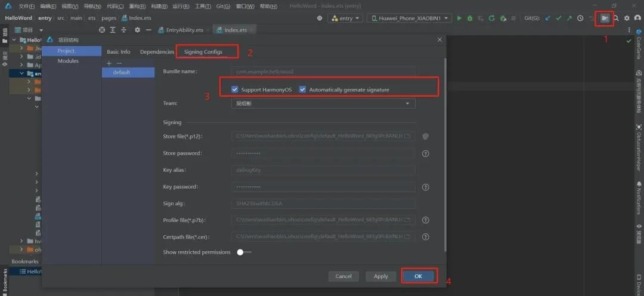This screenshot has height=296, width=644.
Task: Click the green Run button
Action: [459, 18]
